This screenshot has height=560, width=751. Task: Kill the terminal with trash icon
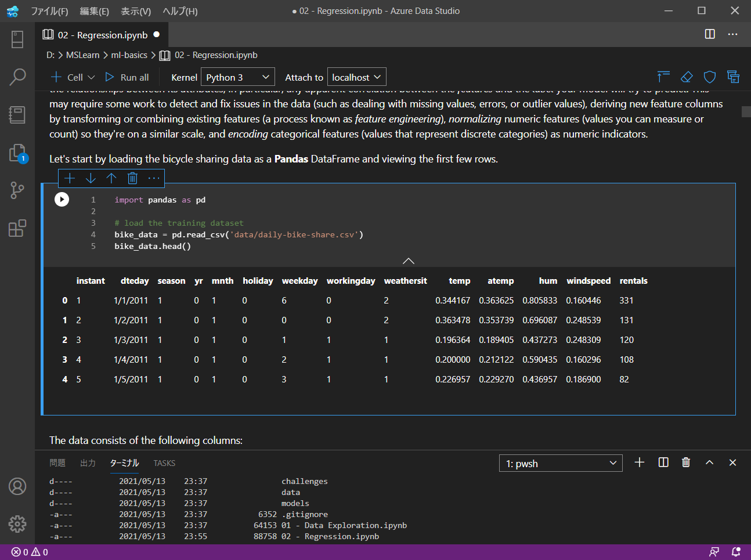pos(686,463)
